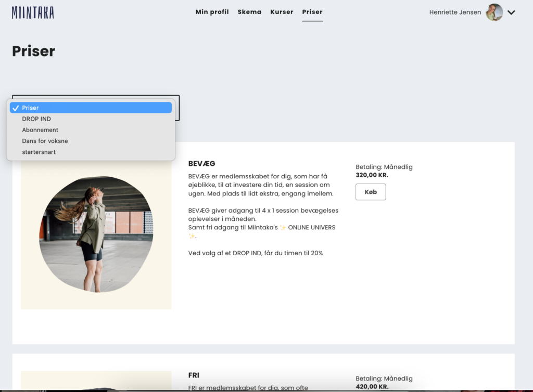Click Henriette Jensen's profile avatar
Image resolution: width=533 pixels, height=392 pixels.
coord(494,12)
